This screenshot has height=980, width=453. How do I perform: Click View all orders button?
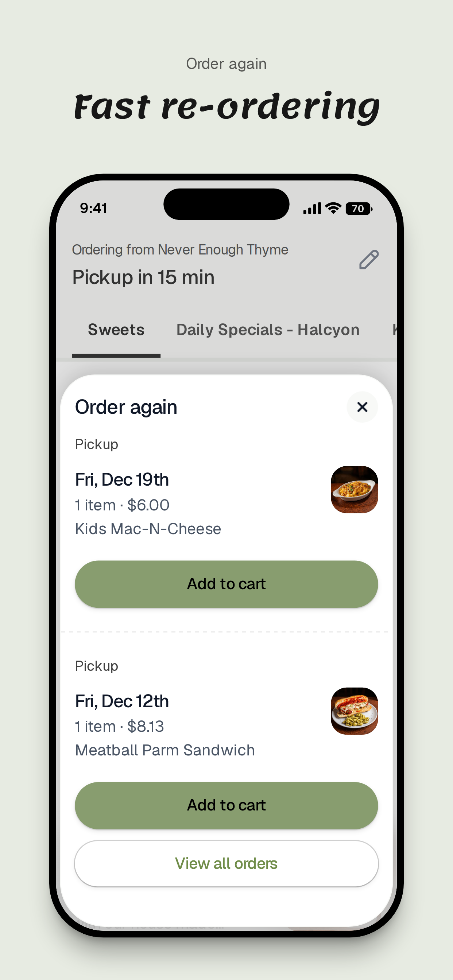click(x=226, y=864)
